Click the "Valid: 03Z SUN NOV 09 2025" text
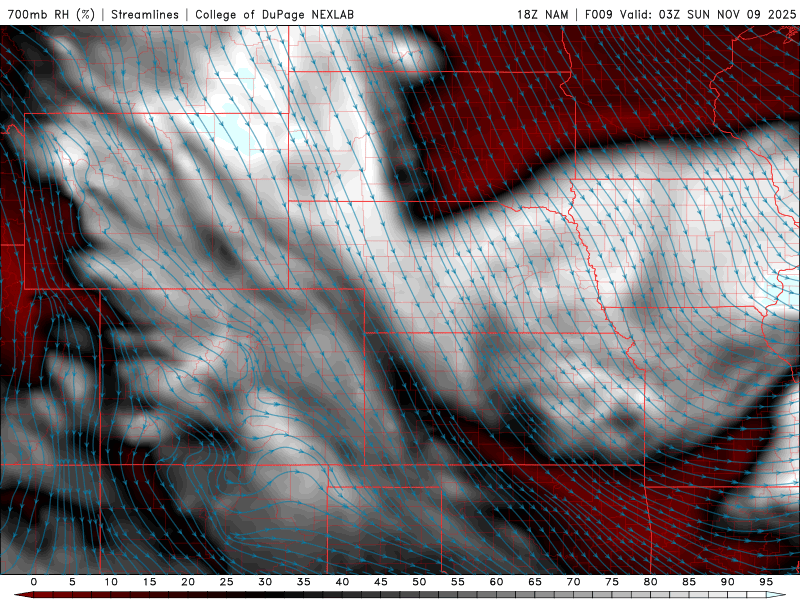 point(708,14)
